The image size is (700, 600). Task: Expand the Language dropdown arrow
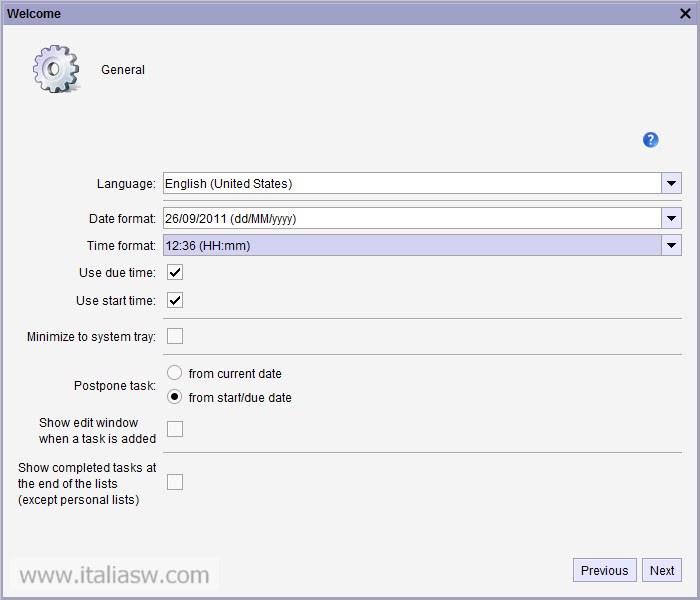(x=671, y=184)
